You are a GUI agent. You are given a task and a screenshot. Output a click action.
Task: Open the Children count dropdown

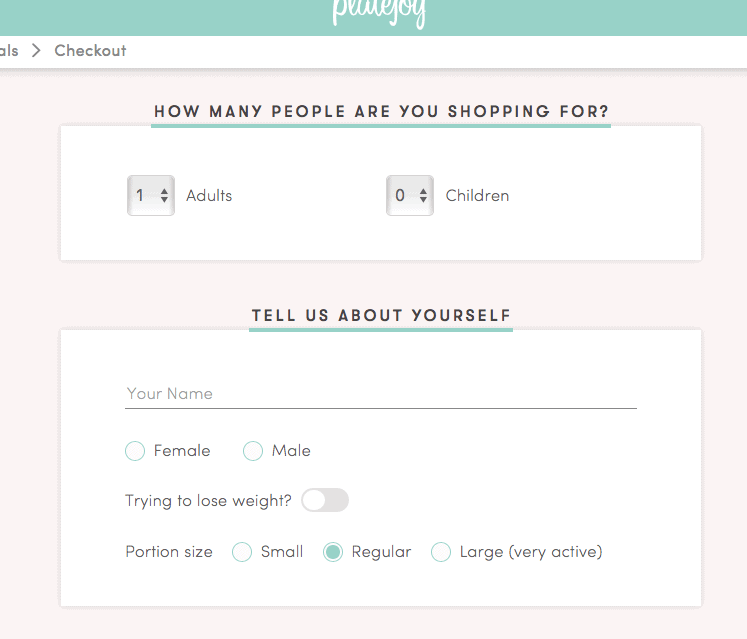(x=410, y=195)
